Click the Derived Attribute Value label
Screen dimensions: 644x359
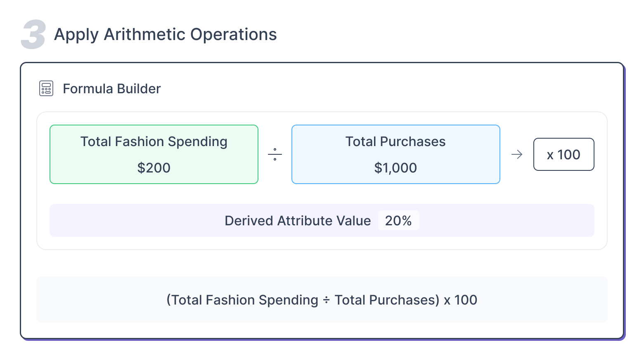click(x=298, y=221)
